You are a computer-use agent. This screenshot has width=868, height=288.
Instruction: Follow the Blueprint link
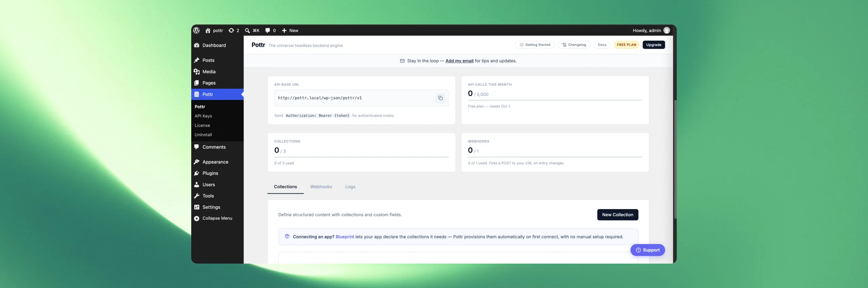tap(344, 237)
